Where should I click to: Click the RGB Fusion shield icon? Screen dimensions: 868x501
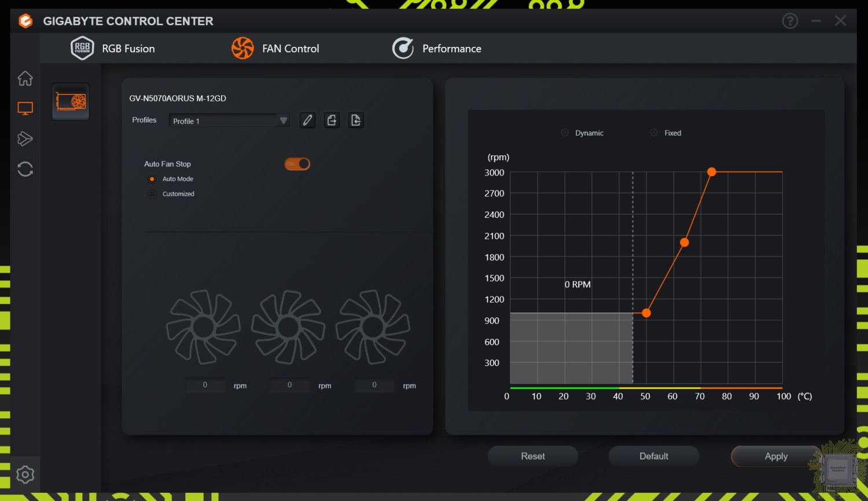82,48
